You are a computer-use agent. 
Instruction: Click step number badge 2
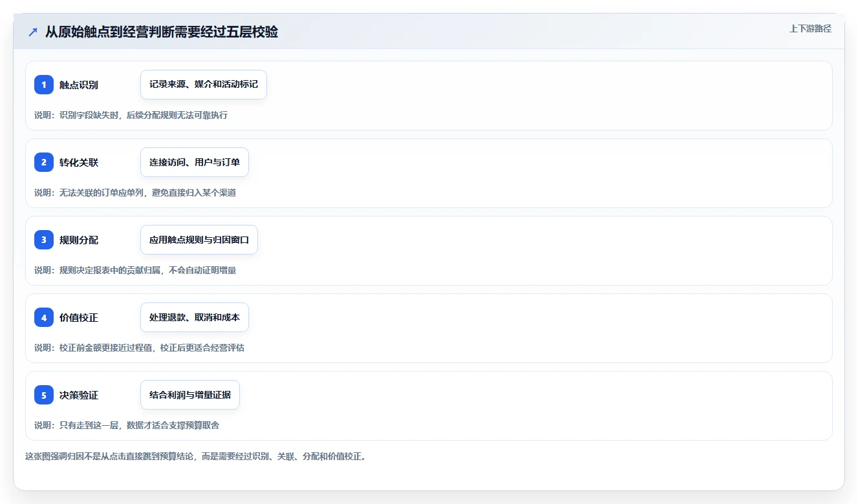[44, 162]
